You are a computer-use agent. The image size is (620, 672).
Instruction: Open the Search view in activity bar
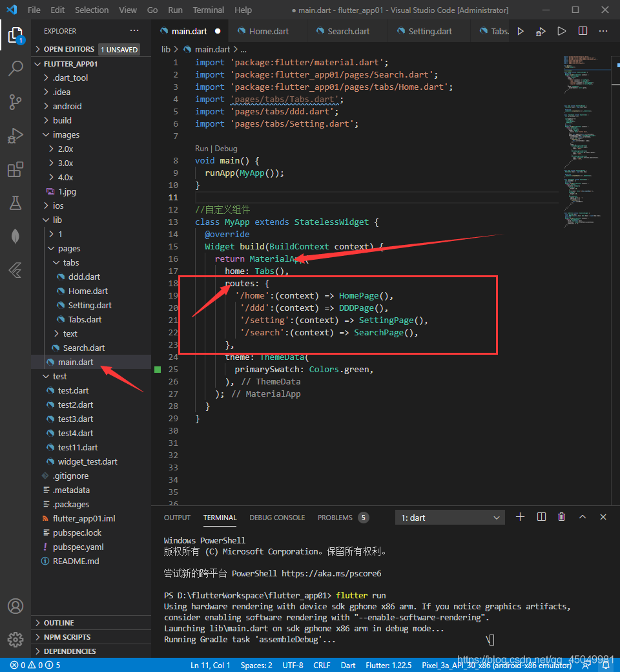click(15, 68)
